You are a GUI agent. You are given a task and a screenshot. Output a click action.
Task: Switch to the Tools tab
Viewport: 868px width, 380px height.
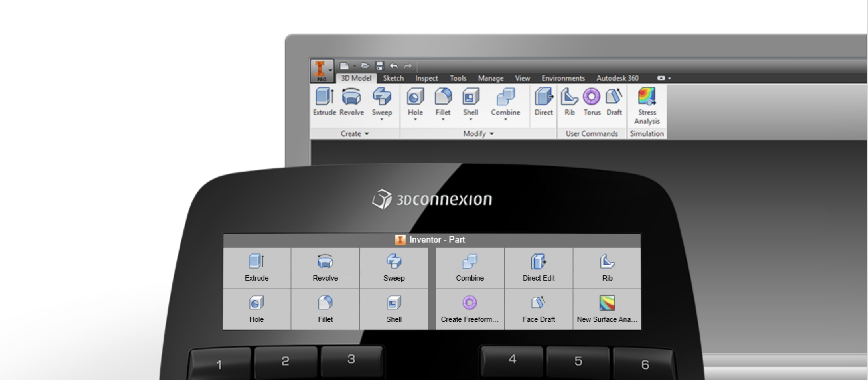coord(458,78)
